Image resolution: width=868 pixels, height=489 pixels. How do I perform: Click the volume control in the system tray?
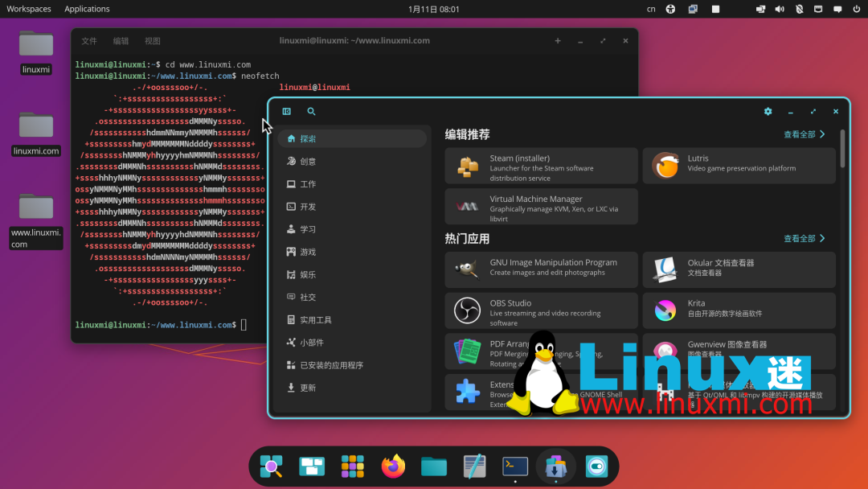tap(779, 9)
